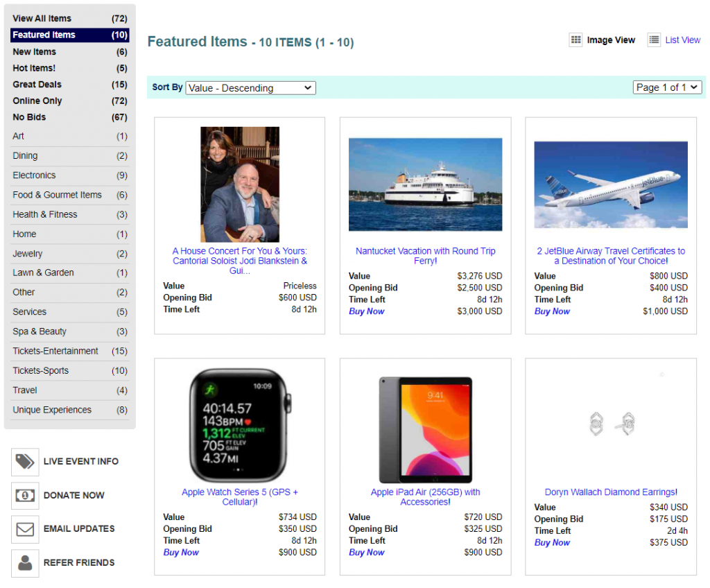Browse Unique Experiences category

coord(70,410)
